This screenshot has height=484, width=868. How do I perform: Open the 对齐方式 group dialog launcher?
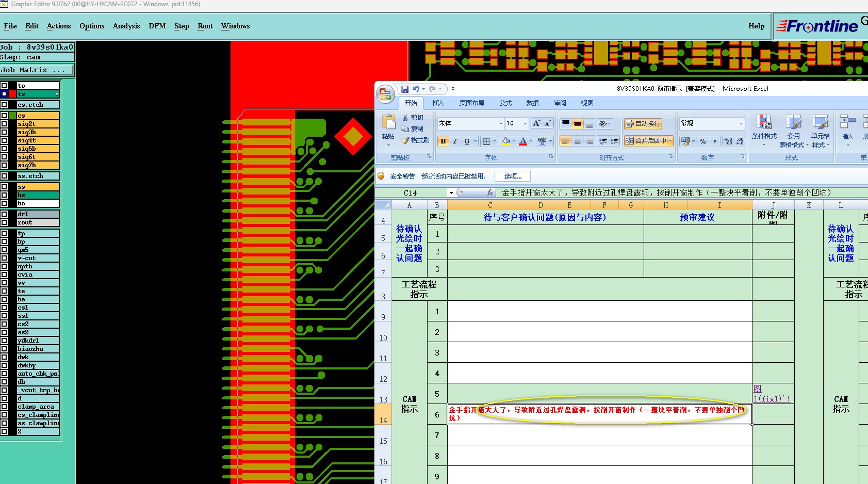(670, 156)
